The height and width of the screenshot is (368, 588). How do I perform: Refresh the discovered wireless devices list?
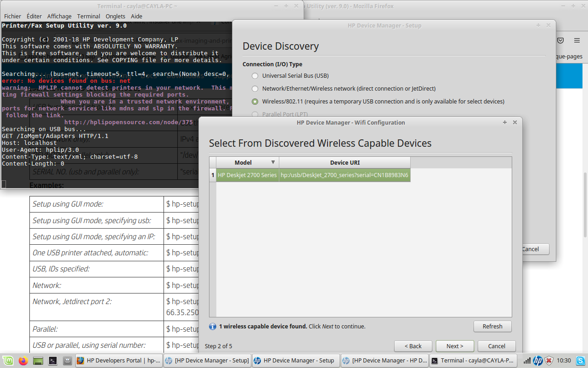point(492,326)
